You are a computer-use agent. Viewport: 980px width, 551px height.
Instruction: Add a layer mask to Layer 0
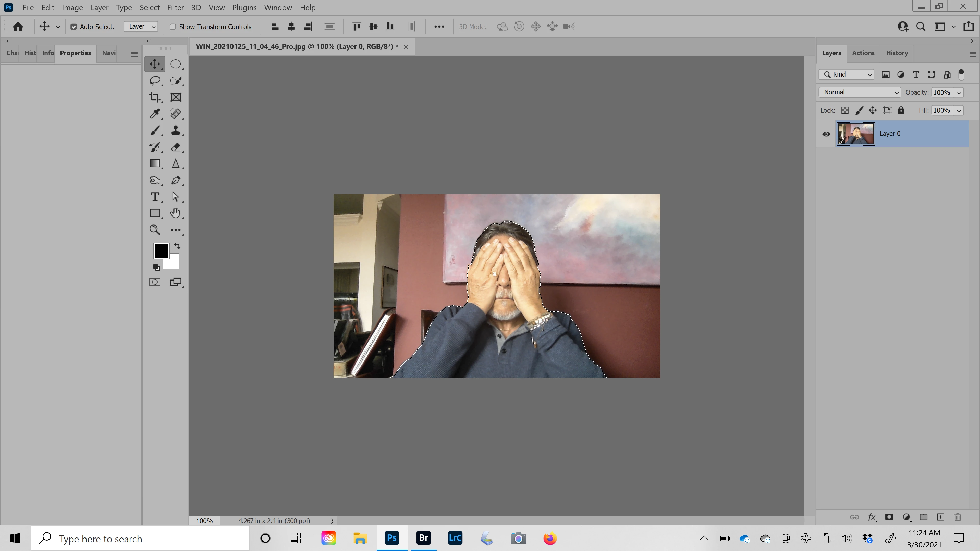889,517
